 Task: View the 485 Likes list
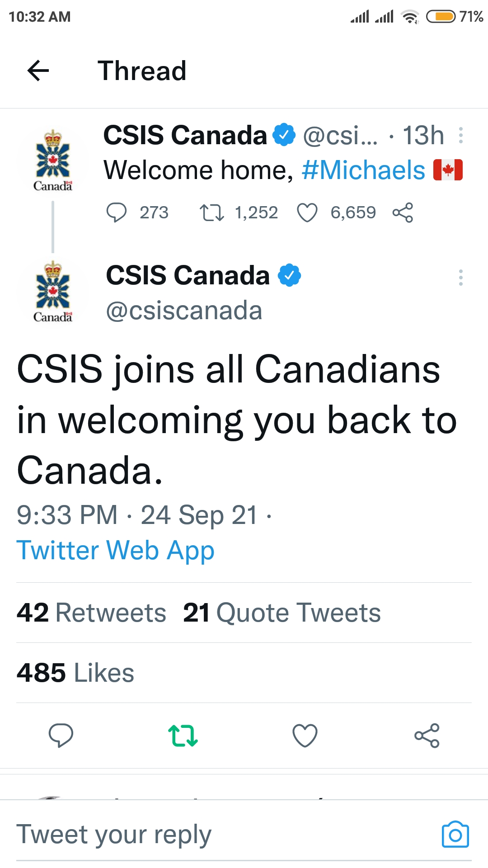(x=75, y=673)
